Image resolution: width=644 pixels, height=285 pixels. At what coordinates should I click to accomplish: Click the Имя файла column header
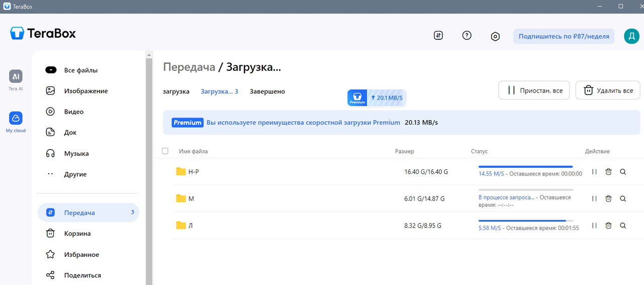pos(193,151)
